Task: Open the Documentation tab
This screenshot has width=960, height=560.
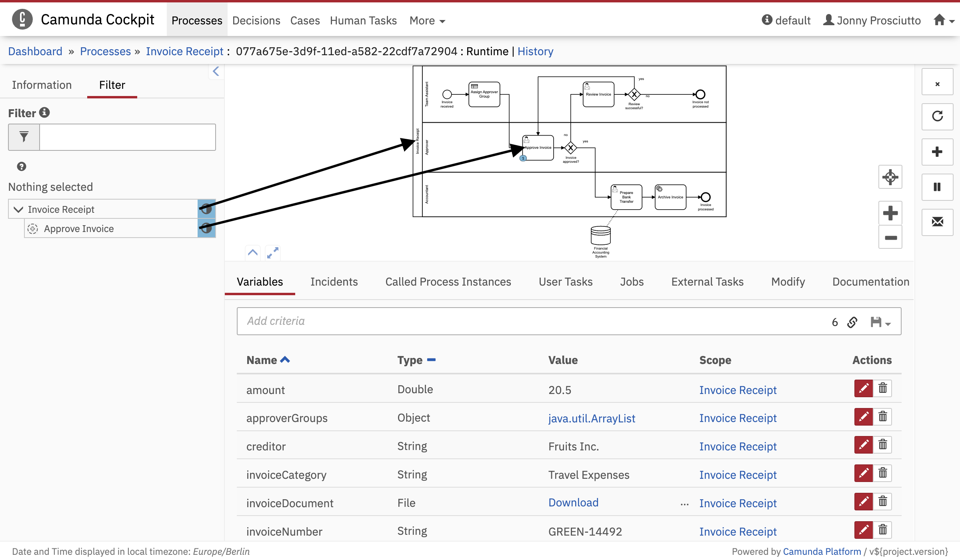Action: point(871,282)
